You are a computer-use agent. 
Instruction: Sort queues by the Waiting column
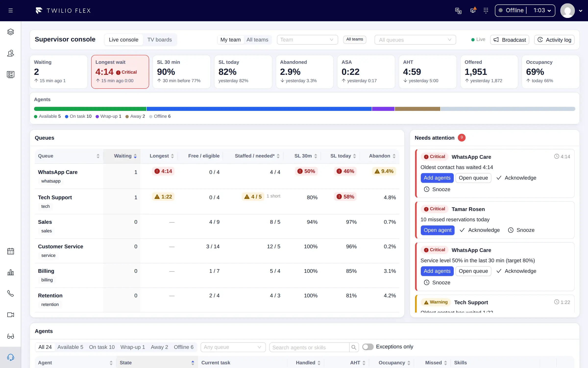point(122,156)
